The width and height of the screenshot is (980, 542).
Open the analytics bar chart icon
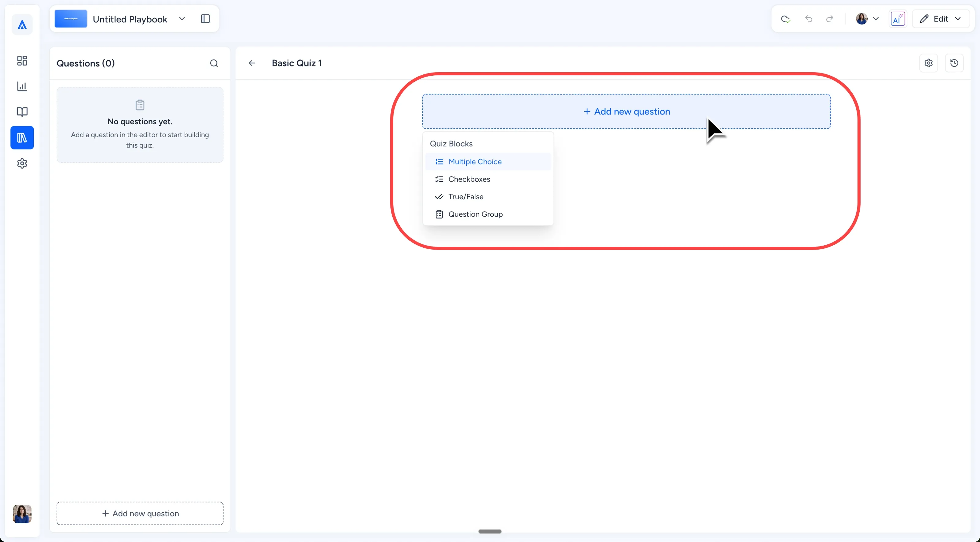22,86
